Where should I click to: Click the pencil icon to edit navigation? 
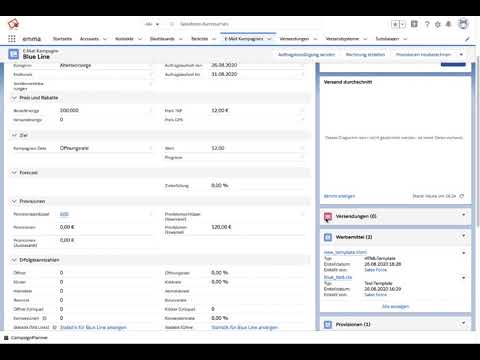pos(467,39)
